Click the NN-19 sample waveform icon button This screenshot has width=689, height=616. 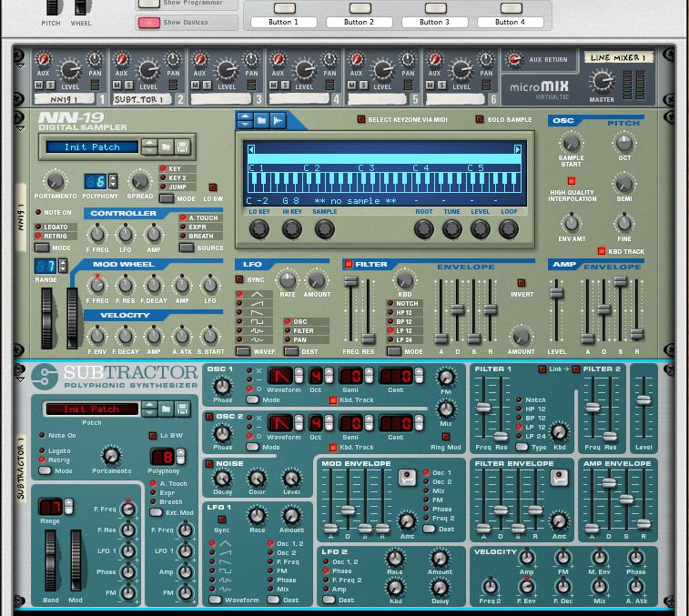pyautogui.click(x=279, y=120)
